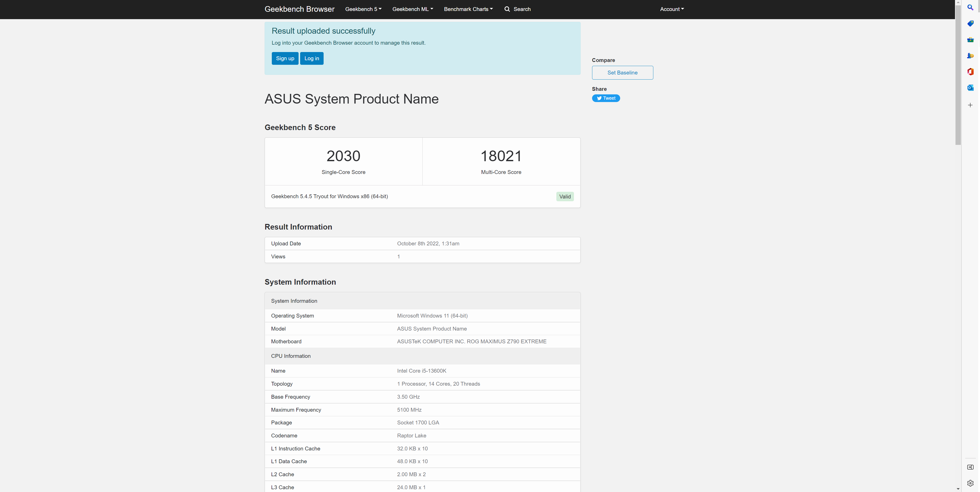
Task: Click the 'October 8th 2022, 1:31am' value
Action: coord(428,244)
